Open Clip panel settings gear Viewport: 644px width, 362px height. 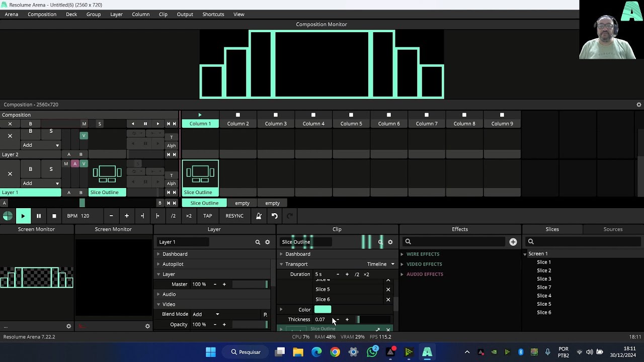[390, 242]
